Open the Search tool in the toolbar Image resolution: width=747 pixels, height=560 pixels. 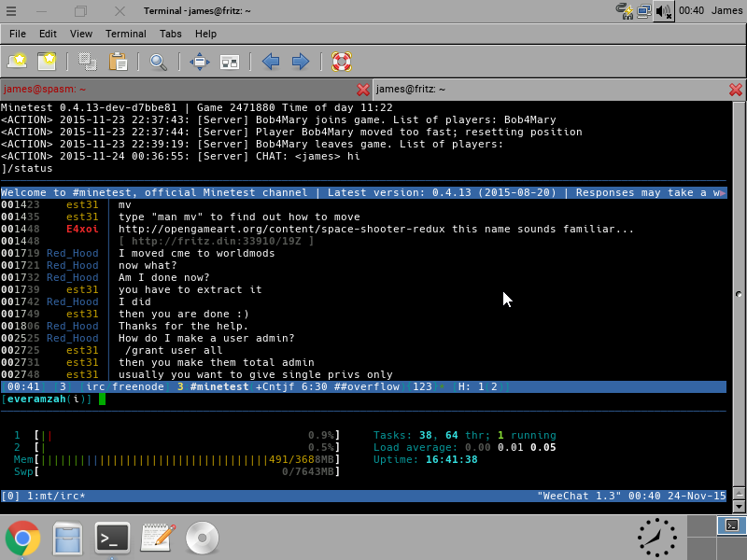[157, 62]
